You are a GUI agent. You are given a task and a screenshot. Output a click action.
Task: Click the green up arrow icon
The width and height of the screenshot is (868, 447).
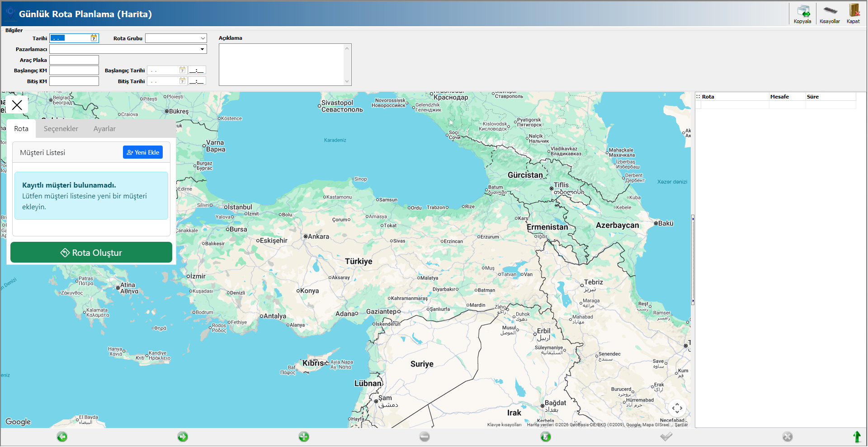(857, 437)
